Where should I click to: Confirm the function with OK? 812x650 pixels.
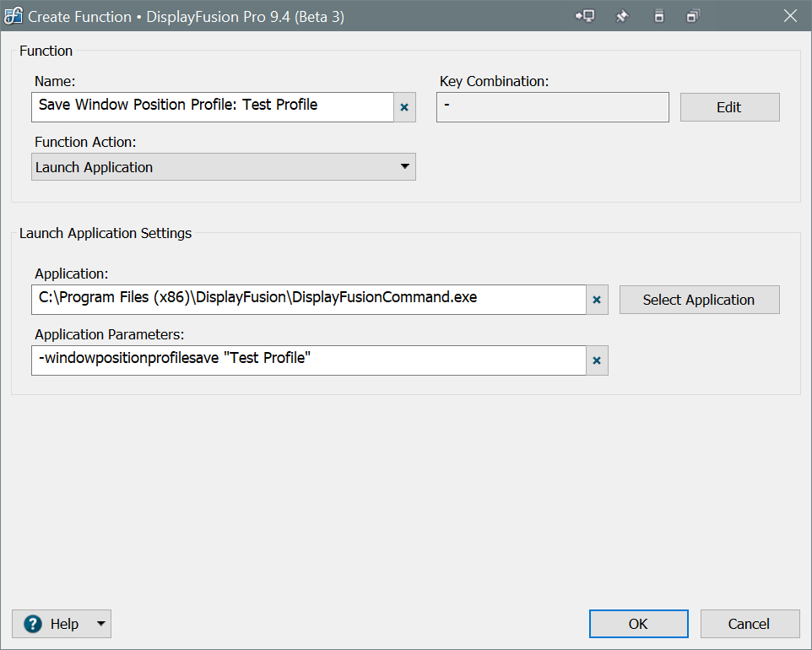[x=638, y=624]
